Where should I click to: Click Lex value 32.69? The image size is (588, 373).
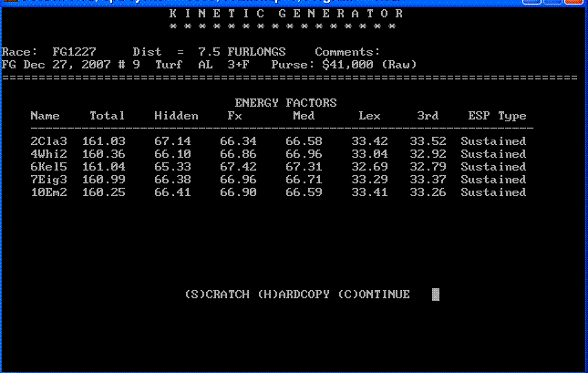[x=369, y=167]
